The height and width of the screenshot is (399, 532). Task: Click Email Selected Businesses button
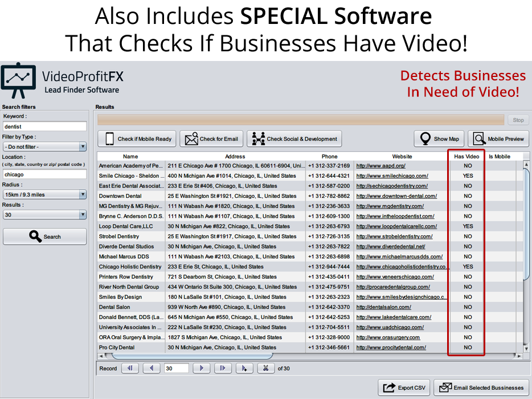coord(481,388)
